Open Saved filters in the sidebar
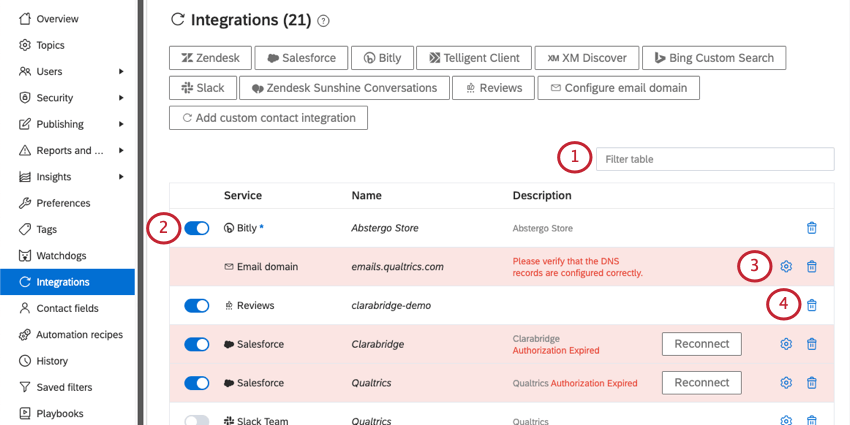The width and height of the screenshot is (850, 425). [65, 387]
